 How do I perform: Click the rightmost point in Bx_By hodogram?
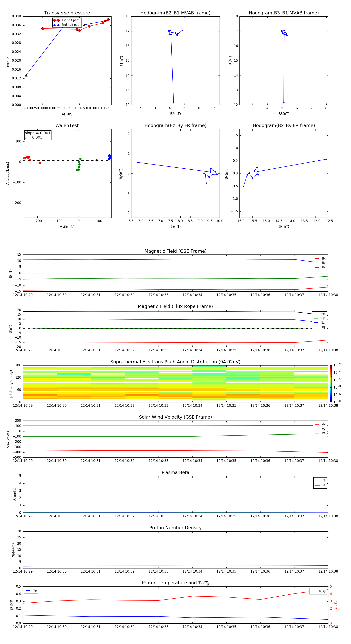[x=326, y=159]
